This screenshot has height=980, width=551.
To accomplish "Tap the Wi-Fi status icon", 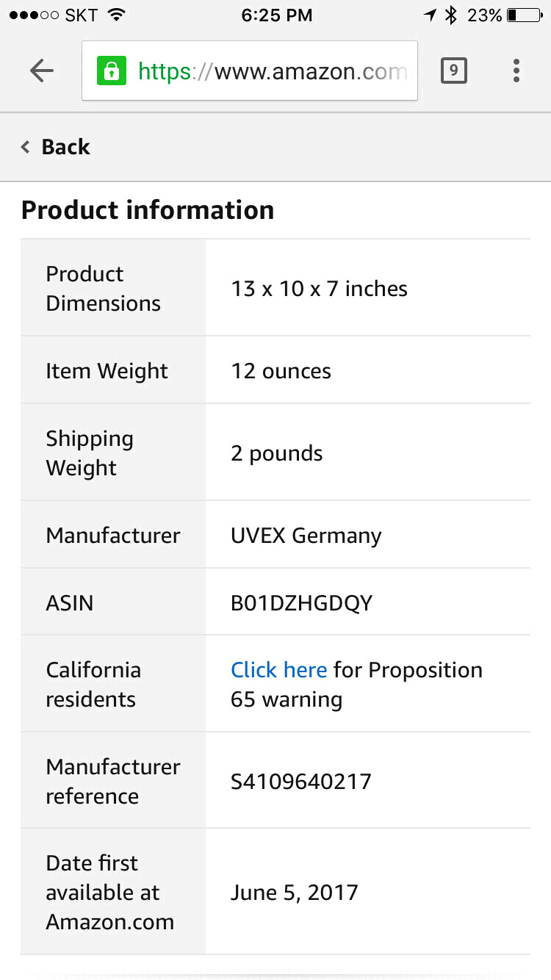I will point(115,15).
